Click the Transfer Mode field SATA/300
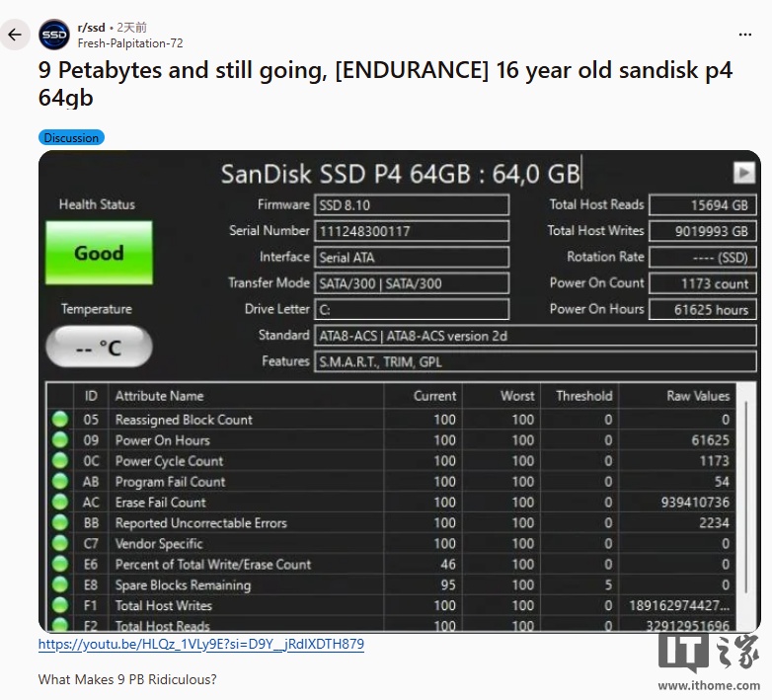This screenshot has height=700, width=772. pos(412,283)
